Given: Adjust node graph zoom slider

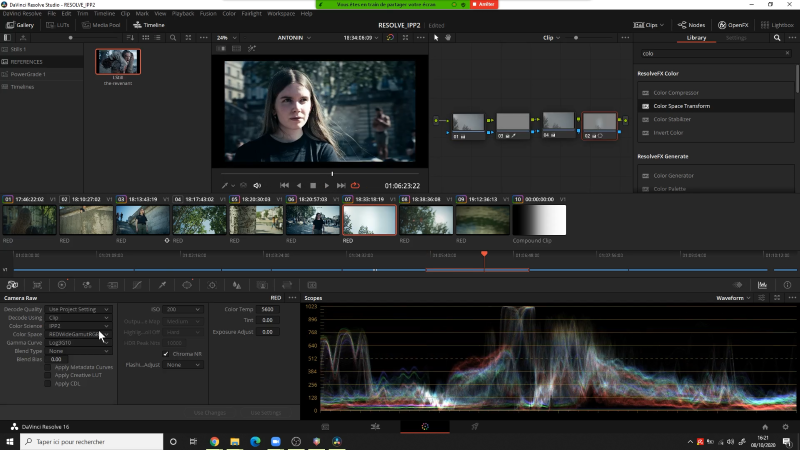Looking at the screenshot, I should [x=576, y=38].
